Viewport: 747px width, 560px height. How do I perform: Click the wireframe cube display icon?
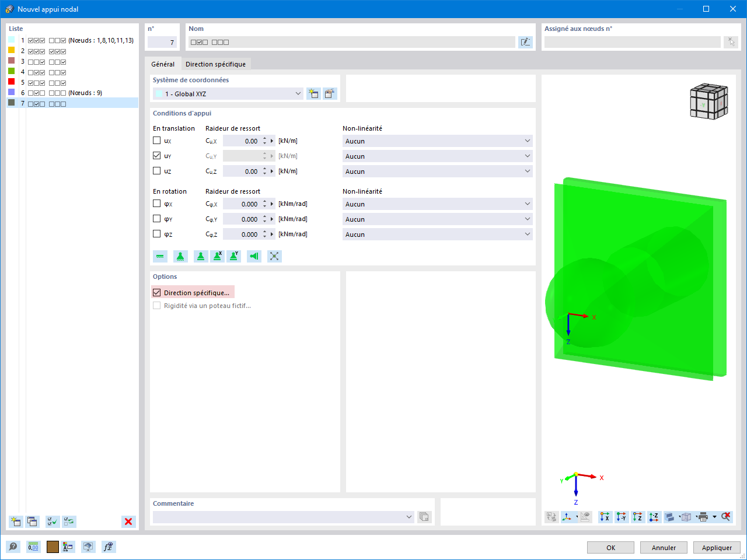tap(686, 517)
